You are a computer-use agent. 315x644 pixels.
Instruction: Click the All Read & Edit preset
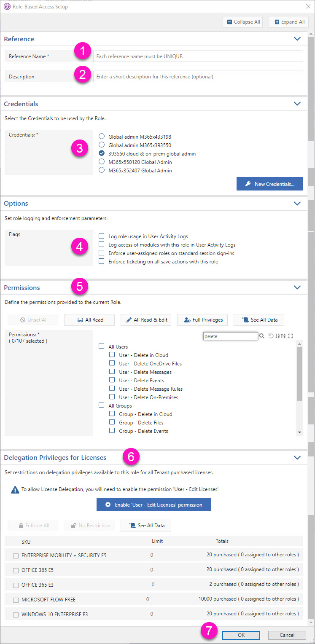tap(146, 320)
